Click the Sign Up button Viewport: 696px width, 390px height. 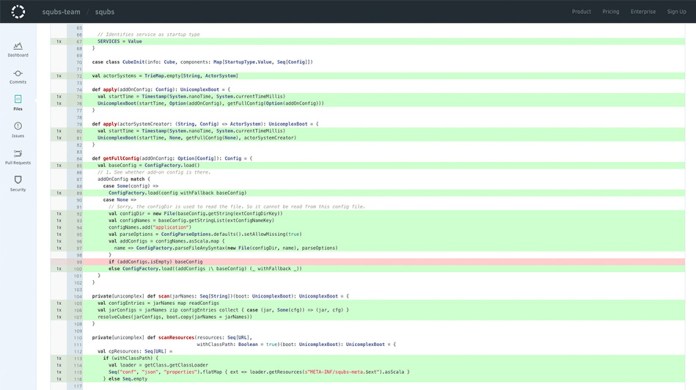(676, 12)
